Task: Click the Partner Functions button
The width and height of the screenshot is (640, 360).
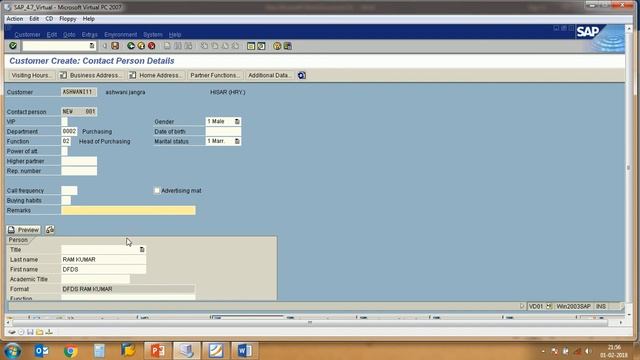Action: 215,76
